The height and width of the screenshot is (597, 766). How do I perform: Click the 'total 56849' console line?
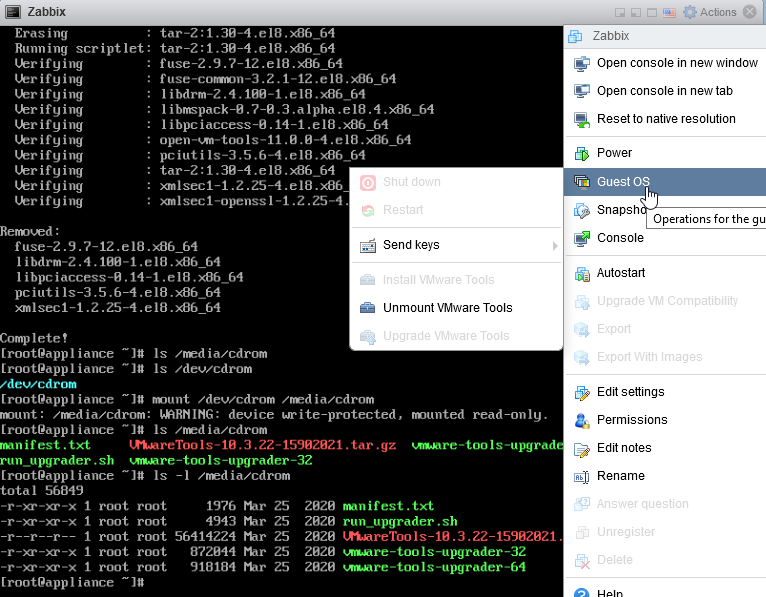(x=42, y=490)
